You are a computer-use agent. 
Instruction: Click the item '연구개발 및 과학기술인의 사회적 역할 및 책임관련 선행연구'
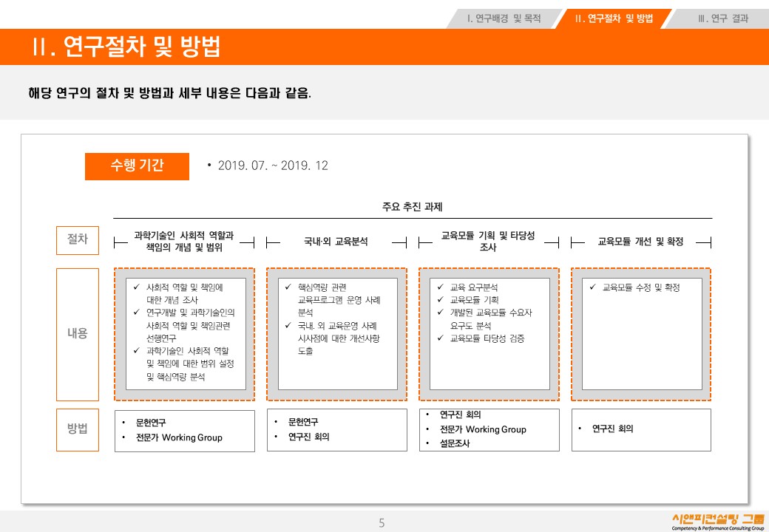point(190,325)
